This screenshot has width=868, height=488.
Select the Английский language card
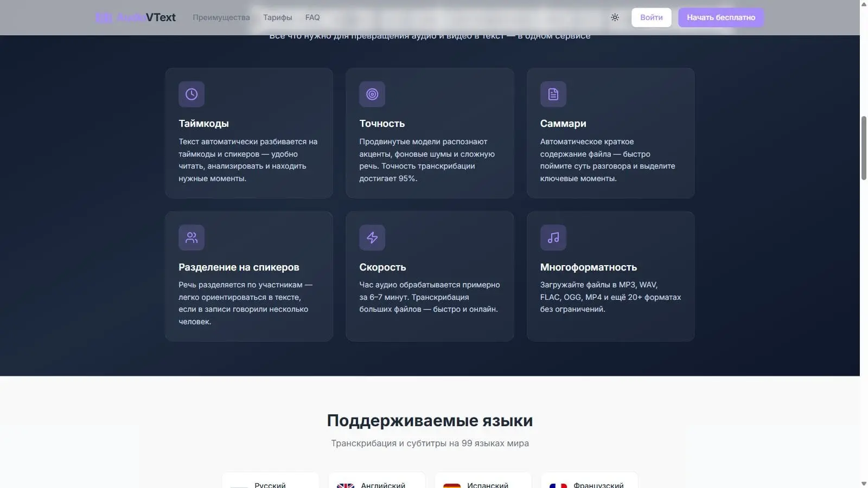377,480
